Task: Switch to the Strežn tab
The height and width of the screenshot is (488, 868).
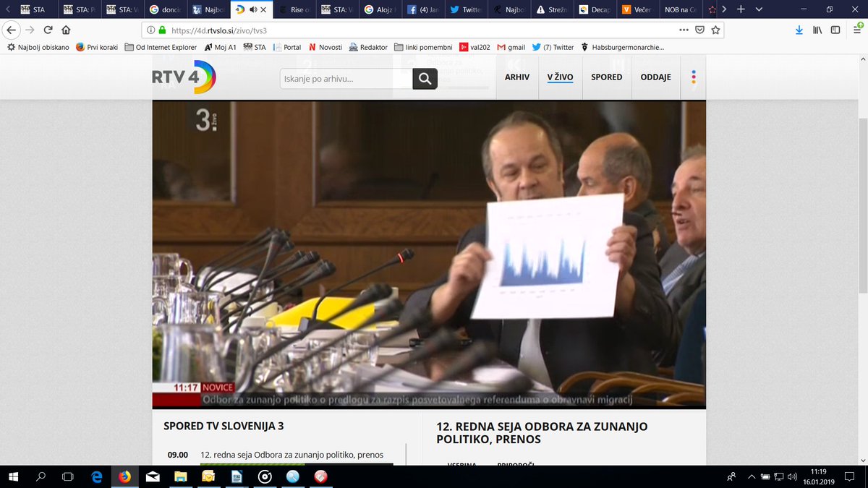Action: (551, 10)
